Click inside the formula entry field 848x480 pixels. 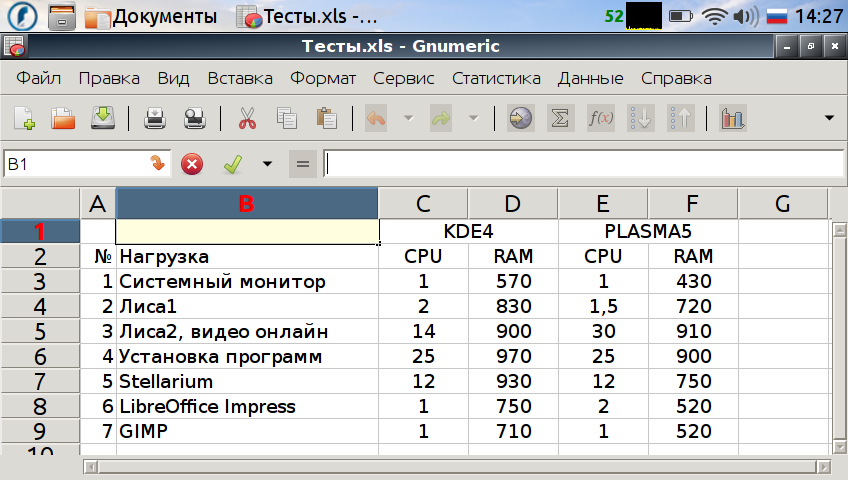tap(584, 164)
